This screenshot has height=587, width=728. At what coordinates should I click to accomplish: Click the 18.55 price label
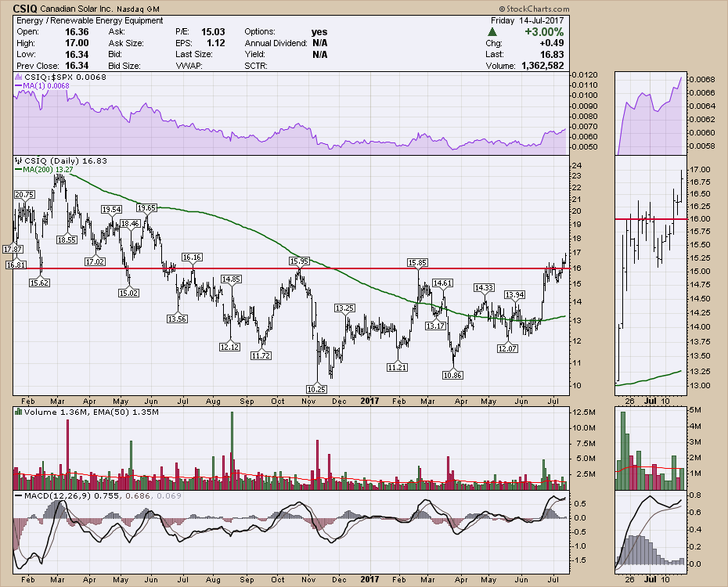point(67,240)
